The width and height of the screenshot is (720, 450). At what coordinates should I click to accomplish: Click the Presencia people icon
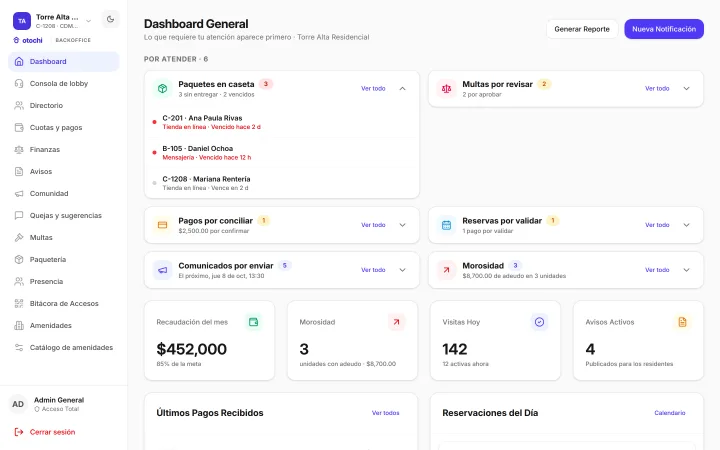19,281
